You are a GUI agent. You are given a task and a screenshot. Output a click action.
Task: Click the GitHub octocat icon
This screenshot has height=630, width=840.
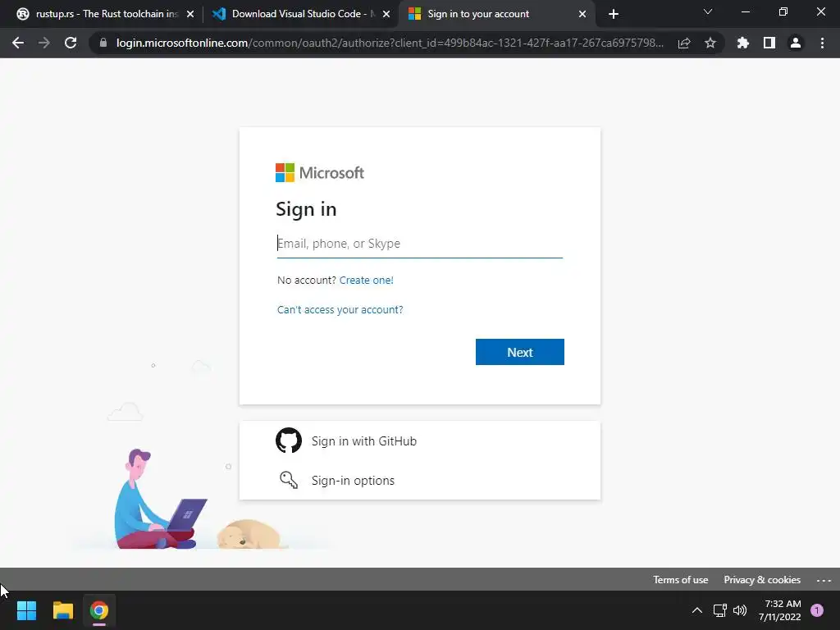point(289,441)
